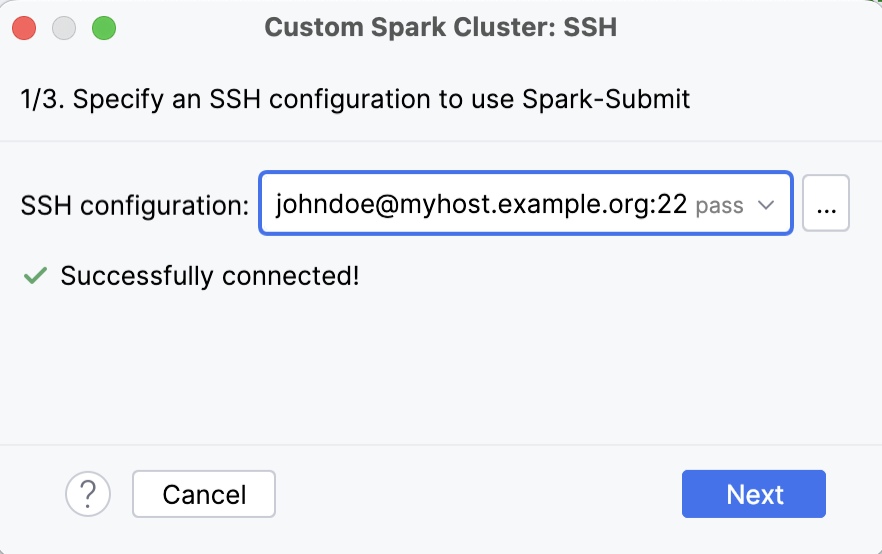Close the dialog with the red button
Screen dimensions: 882x554
pos(24,28)
